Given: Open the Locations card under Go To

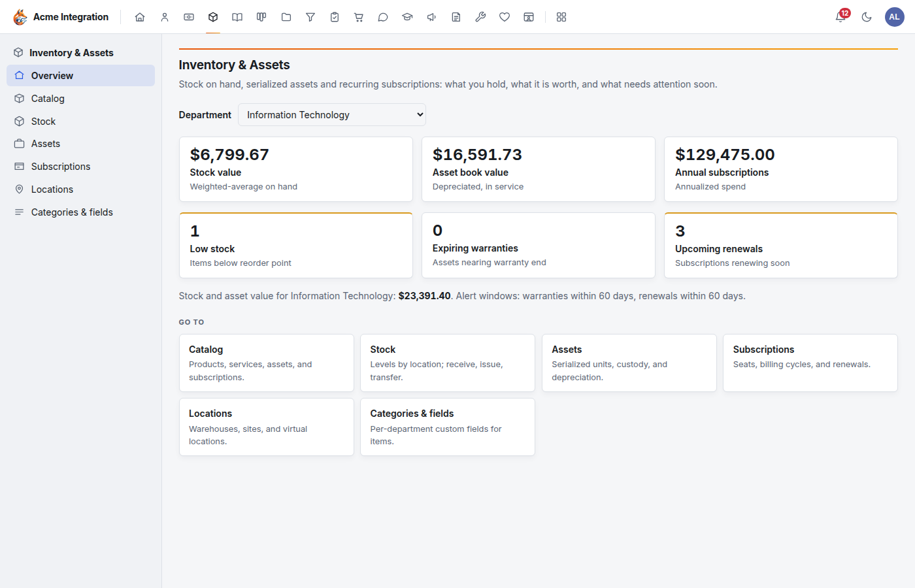Looking at the screenshot, I should click(267, 427).
